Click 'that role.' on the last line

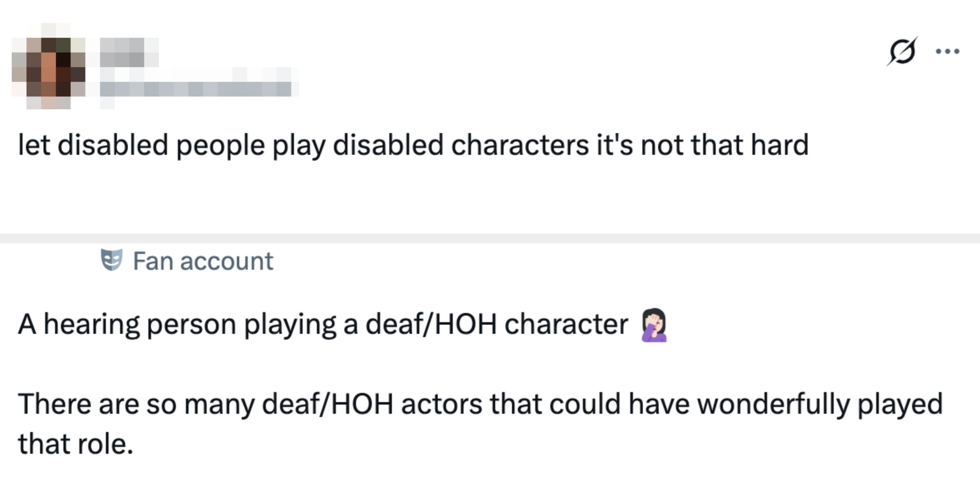[x=75, y=444]
